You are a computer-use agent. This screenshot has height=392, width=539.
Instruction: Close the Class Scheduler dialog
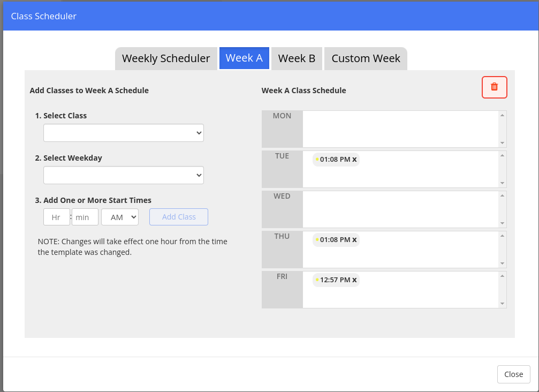[513, 374]
